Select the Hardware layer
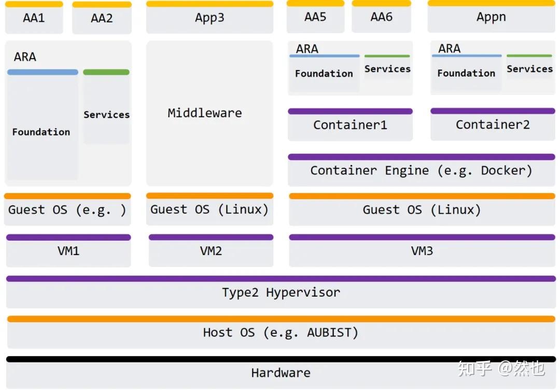 click(281, 373)
